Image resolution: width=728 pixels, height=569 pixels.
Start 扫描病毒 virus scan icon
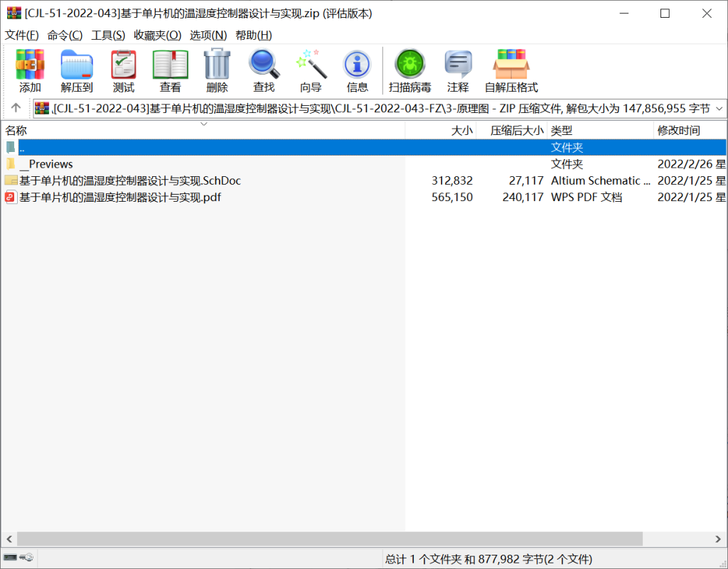409,65
